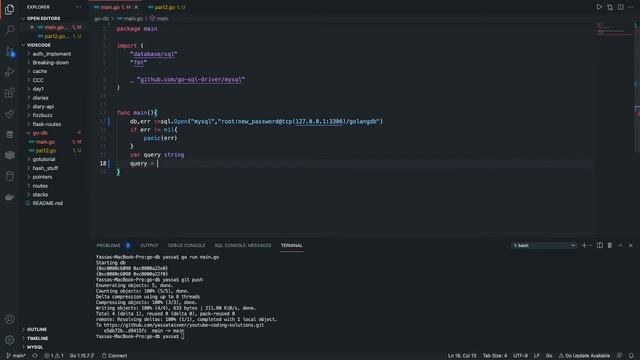Open the Accounts icon in activity bar
640x360 pixels.
point(9,319)
